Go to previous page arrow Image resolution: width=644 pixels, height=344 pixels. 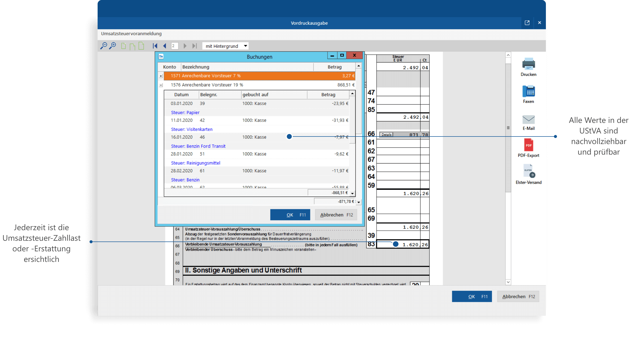coord(165,46)
